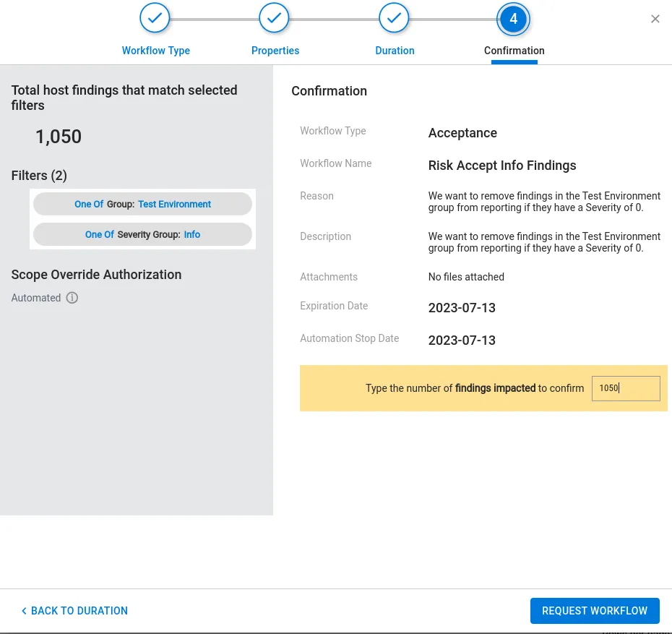Click the Severity Group: Info filter chip
This screenshot has width=672, height=634.
coord(143,234)
